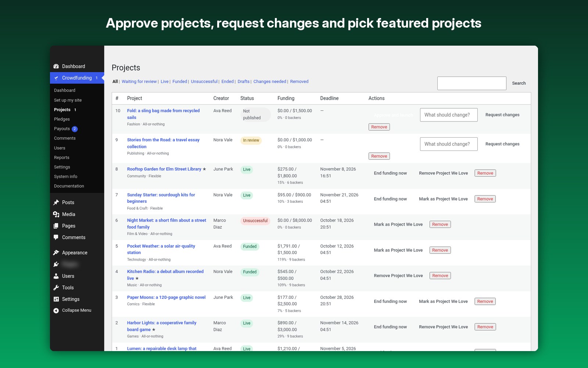Remove Project We Love from Rooftop Garden
The image size is (588, 368).
coord(443,173)
